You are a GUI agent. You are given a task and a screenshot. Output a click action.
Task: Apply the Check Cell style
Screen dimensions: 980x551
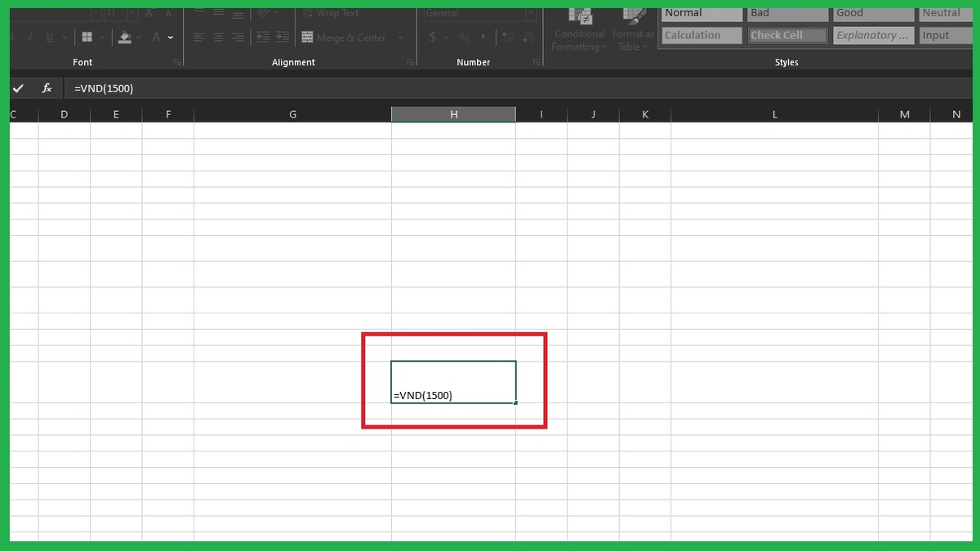[786, 35]
